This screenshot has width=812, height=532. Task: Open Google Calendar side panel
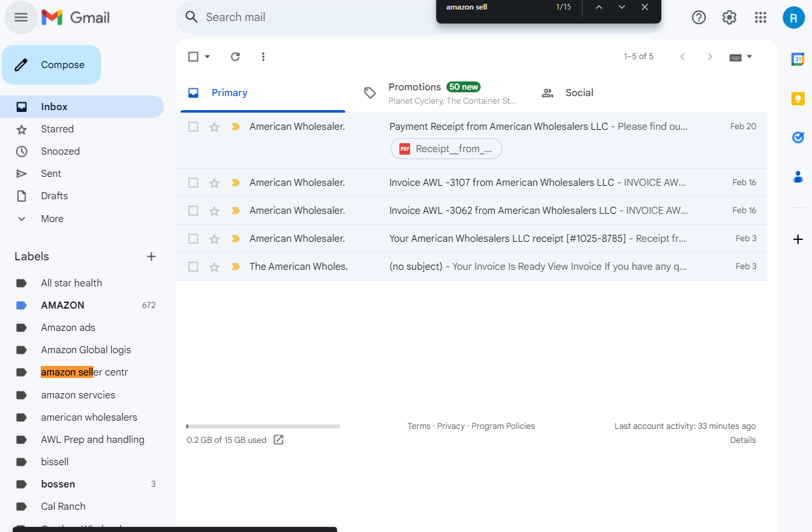(x=798, y=59)
